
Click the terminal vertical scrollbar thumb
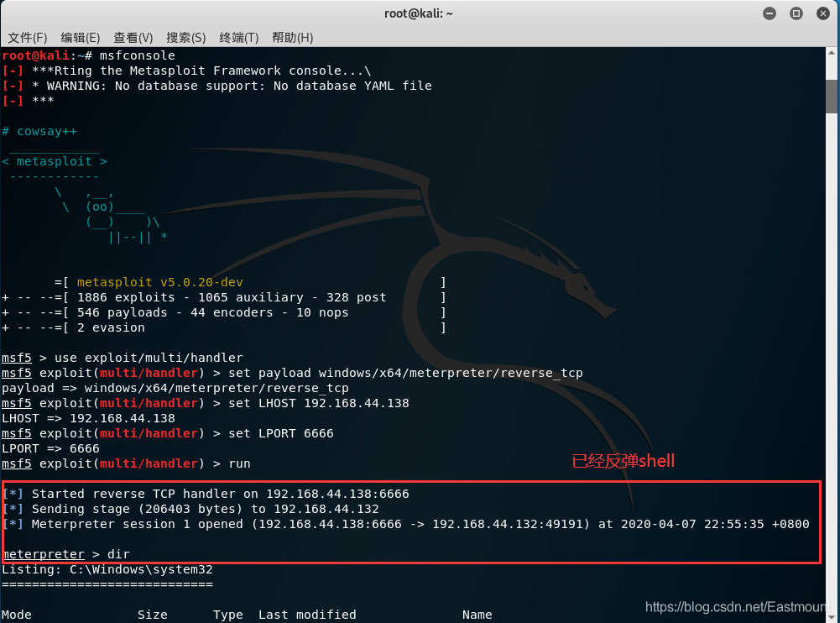click(x=832, y=97)
